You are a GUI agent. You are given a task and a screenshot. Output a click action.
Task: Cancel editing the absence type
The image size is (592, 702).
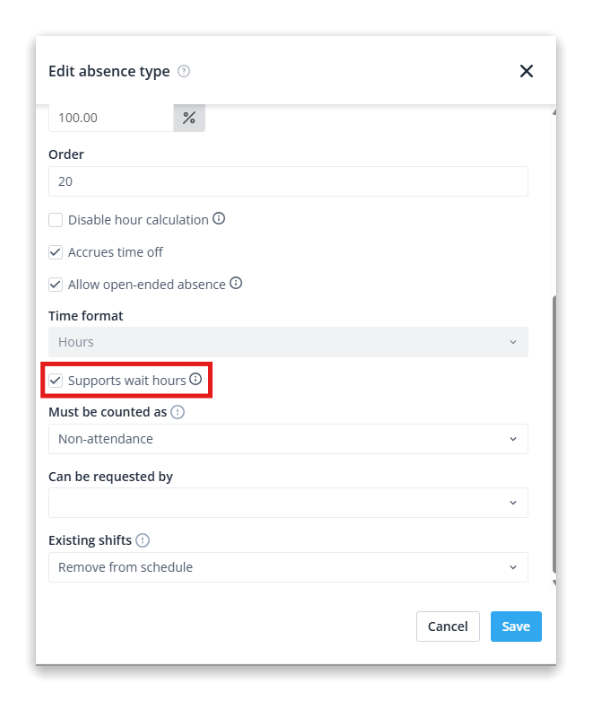(448, 626)
